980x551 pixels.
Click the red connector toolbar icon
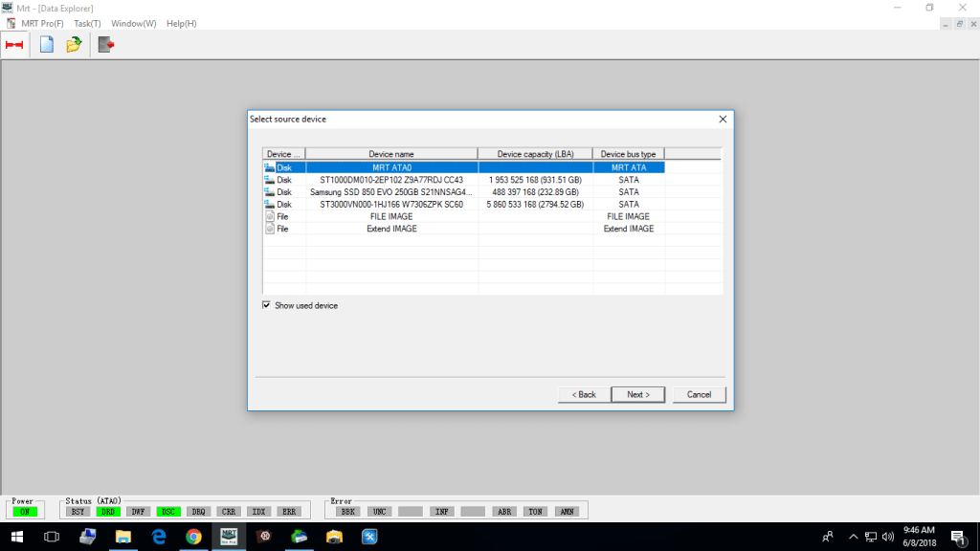pyautogui.click(x=14, y=44)
